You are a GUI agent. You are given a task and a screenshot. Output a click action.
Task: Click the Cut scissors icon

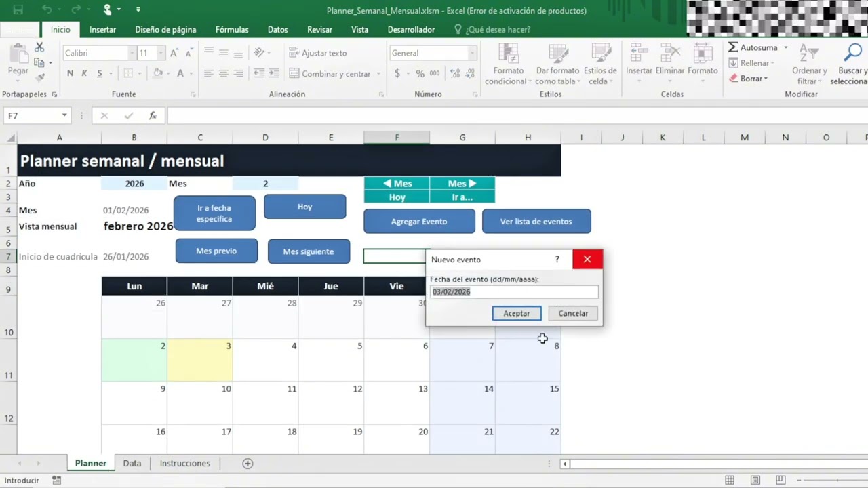tap(39, 47)
